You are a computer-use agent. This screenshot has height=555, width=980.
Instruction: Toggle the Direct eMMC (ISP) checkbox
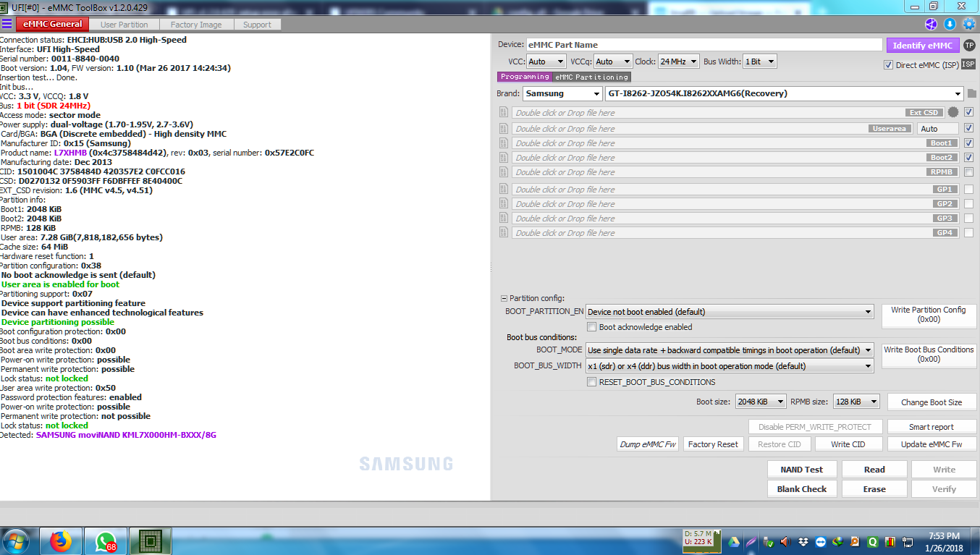(x=889, y=65)
